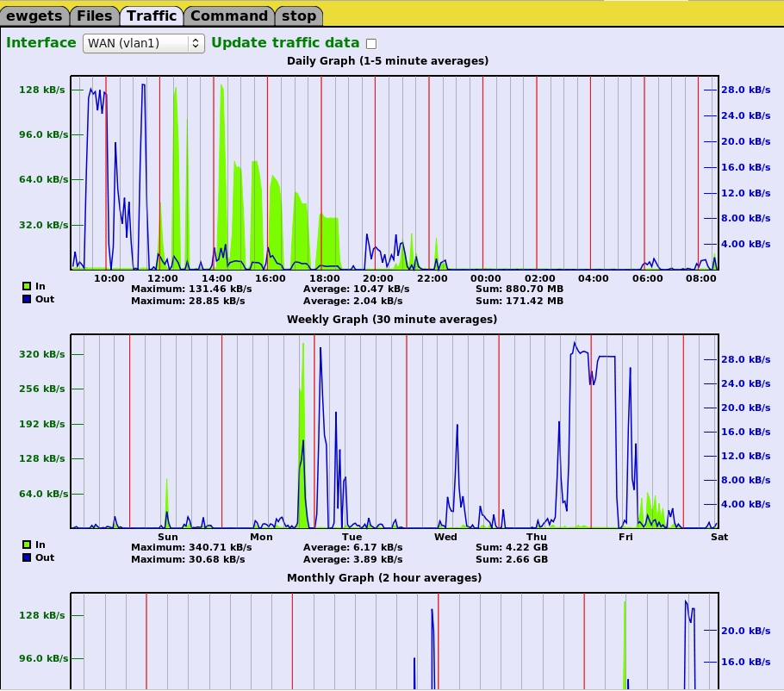The width and height of the screenshot is (784, 691).
Task: Click the Tue day label on weekly graph
Action: (352, 537)
